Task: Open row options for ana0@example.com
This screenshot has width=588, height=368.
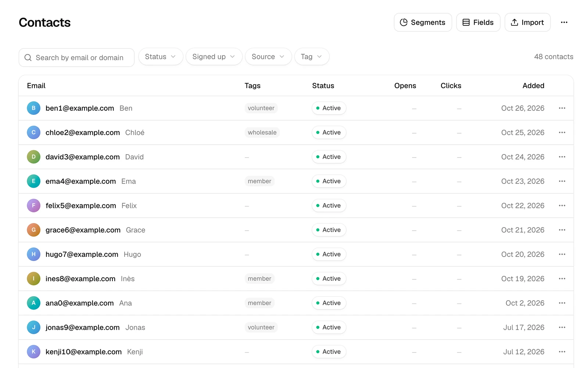Action: pos(562,303)
